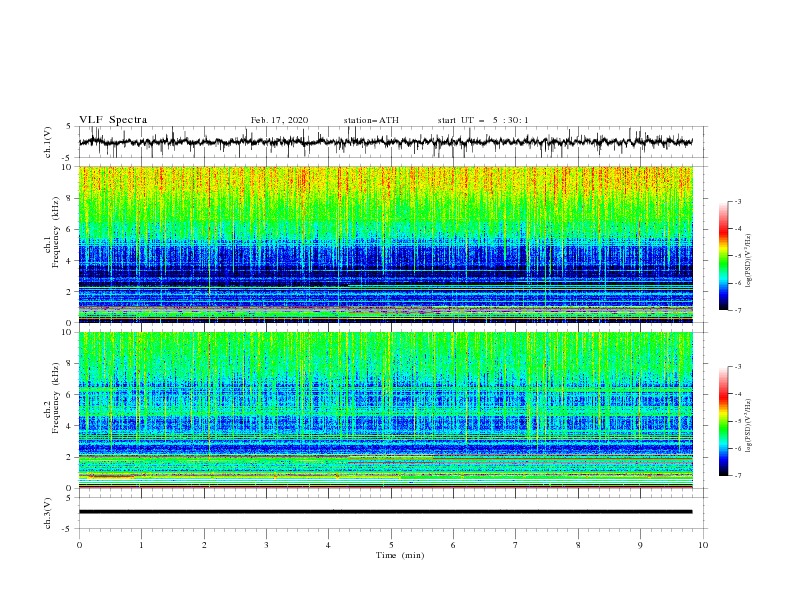Click the "VLF Spectra" plot title

pos(113,120)
